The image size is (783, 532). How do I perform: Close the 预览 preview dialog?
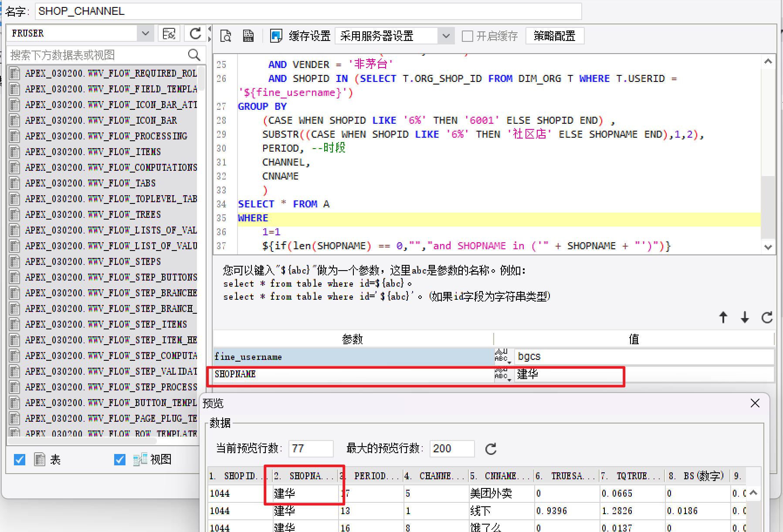tap(755, 403)
